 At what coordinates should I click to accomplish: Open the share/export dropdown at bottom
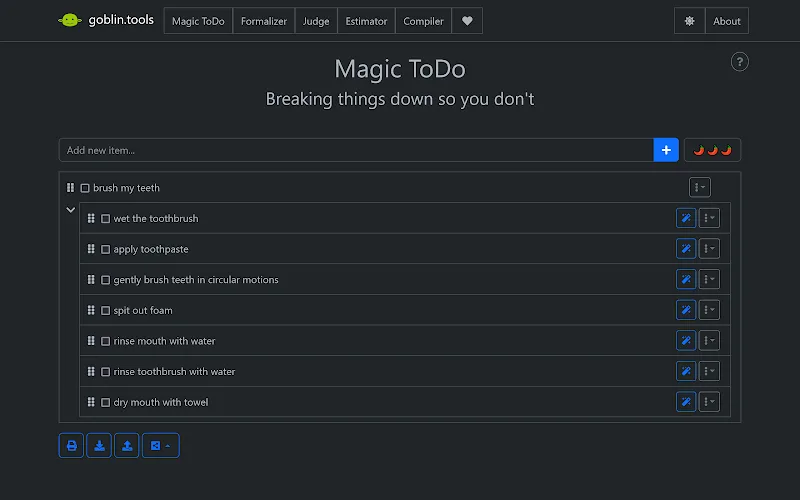pyautogui.click(x=161, y=446)
